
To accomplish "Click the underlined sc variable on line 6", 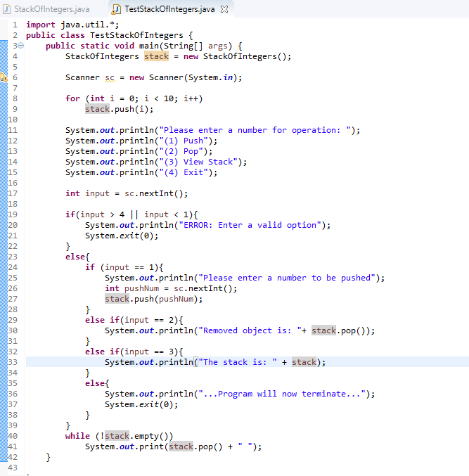I will [x=110, y=78].
